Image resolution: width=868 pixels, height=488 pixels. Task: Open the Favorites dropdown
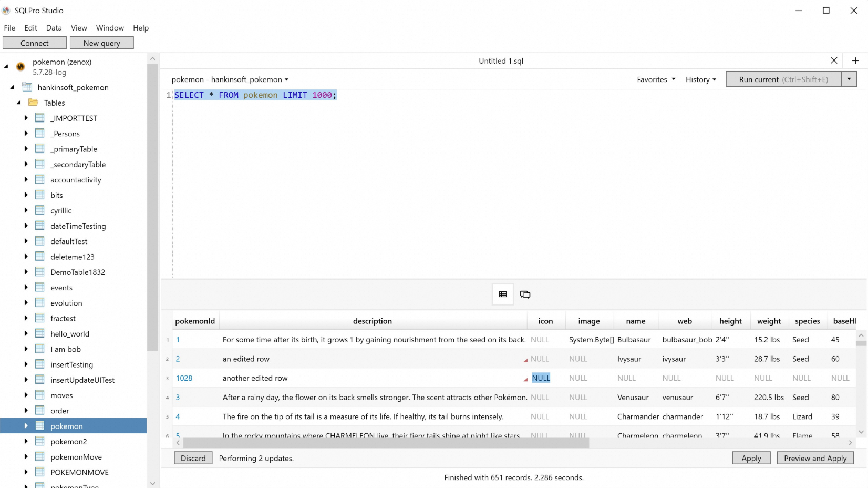coord(656,79)
